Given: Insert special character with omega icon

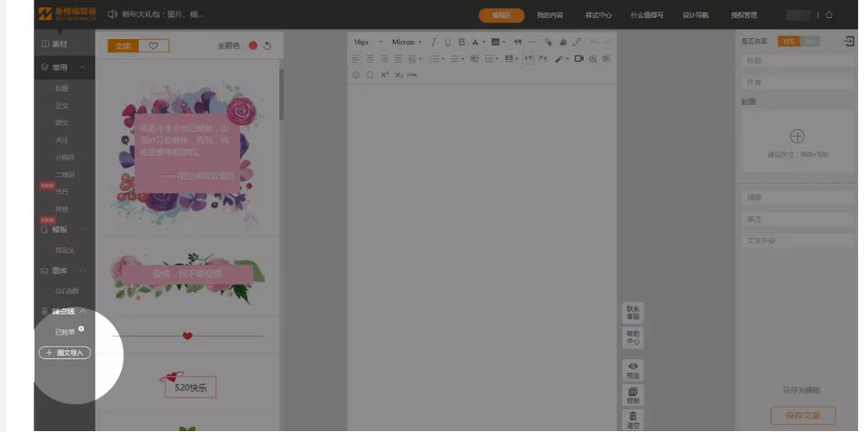Looking at the screenshot, I should point(370,75).
